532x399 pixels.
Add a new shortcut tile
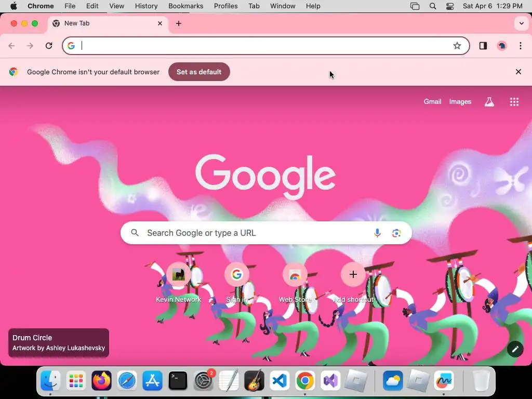pyautogui.click(x=353, y=283)
